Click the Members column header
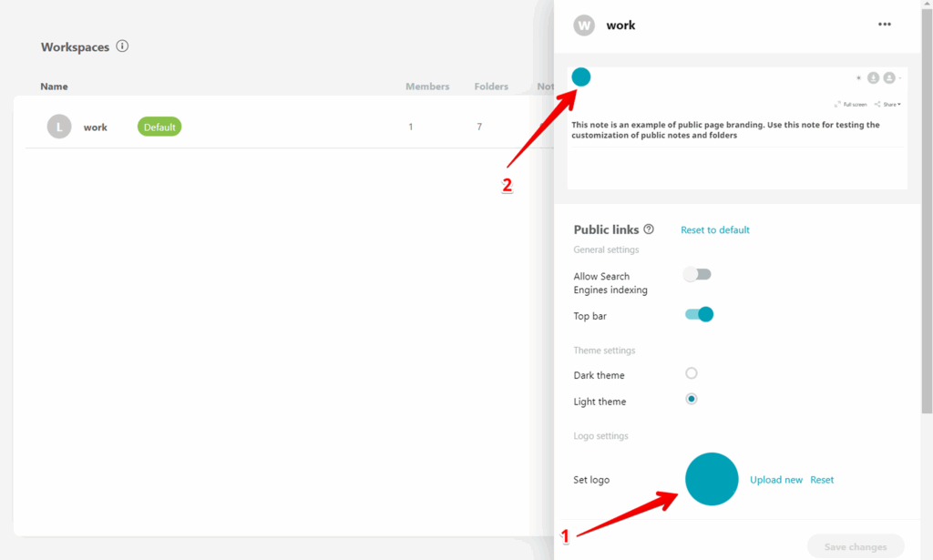 pos(427,87)
